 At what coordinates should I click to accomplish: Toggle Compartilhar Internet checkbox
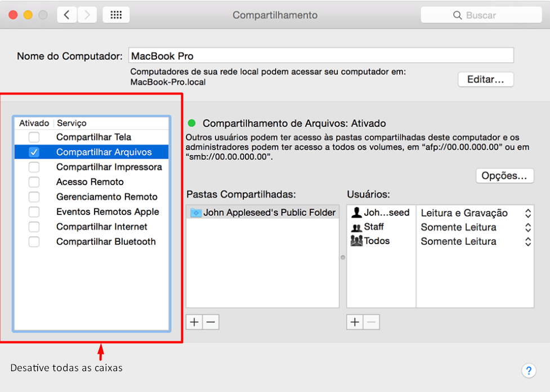tap(34, 227)
